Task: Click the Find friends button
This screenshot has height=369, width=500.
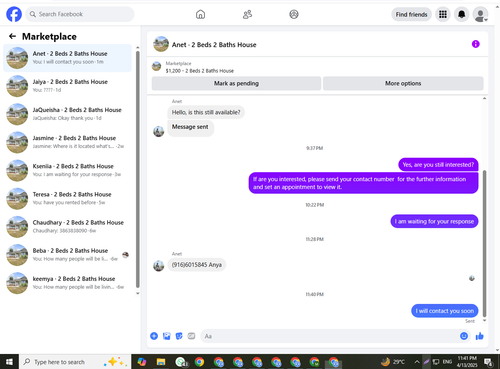Action: coord(411,14)
